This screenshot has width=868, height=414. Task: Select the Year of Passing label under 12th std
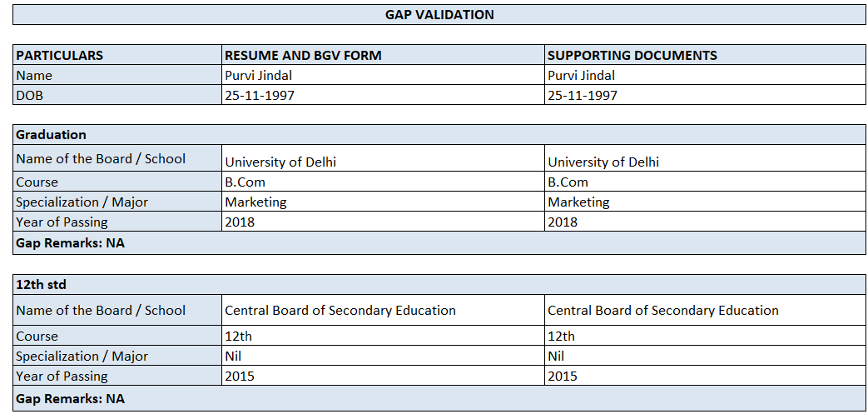point(62,376)
